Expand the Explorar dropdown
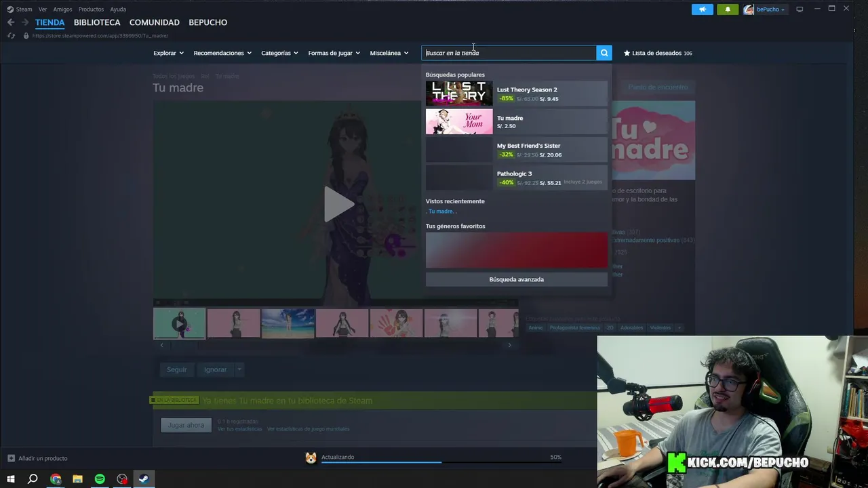 click(x=168, y=53)
